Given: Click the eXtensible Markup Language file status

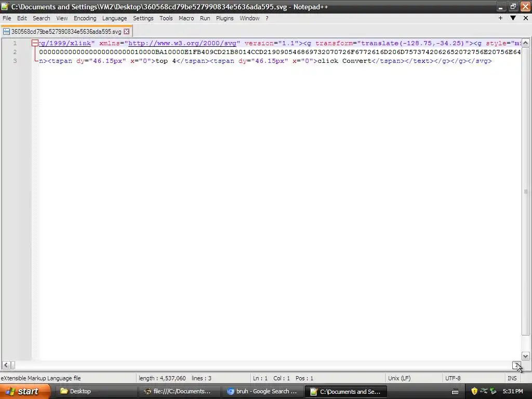Looking at the screenshot, I should [41, 378].
